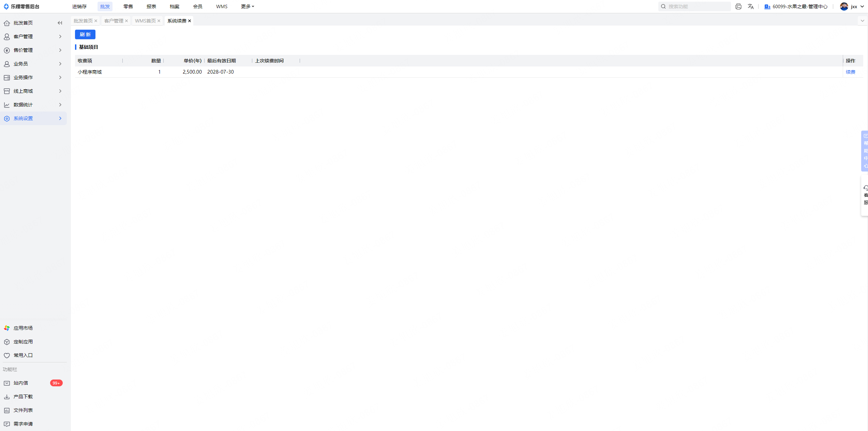Expand the tab list chevron at the far right
The height and width of the screenshot is (431, 868).
[862, 21]
